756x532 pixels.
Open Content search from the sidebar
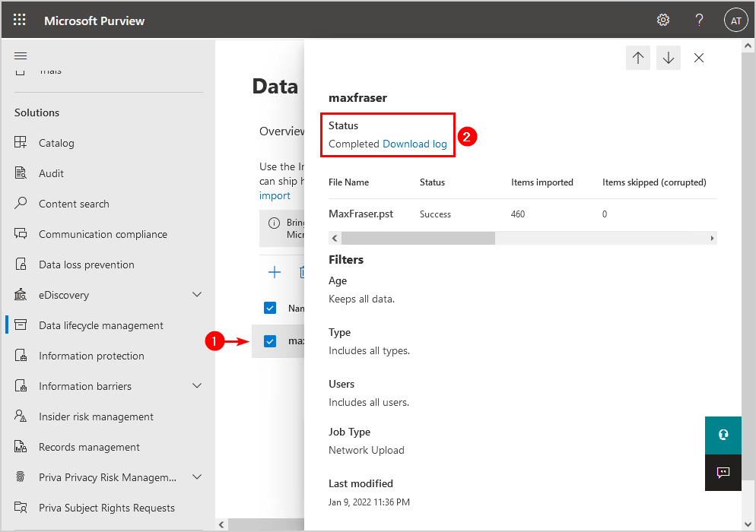tap(72, 203)
